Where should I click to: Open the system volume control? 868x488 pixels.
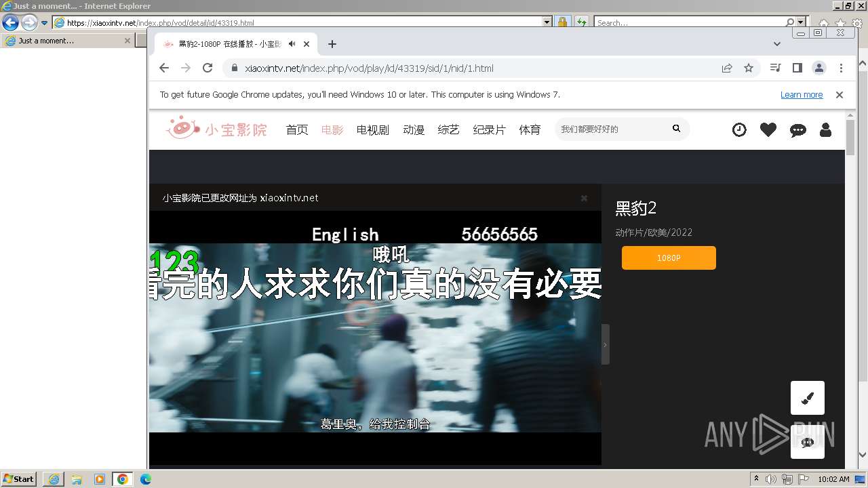pos(772,479)
